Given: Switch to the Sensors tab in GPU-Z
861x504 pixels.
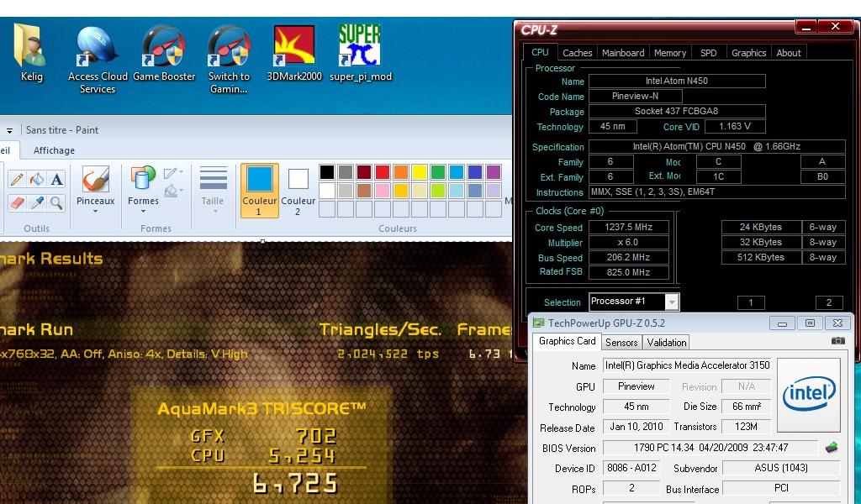Looking at the screenshot, I should click(621, 343).
